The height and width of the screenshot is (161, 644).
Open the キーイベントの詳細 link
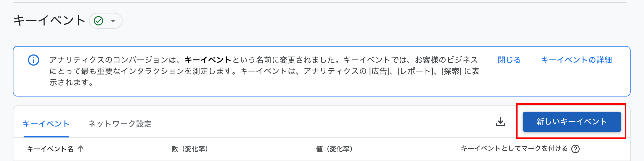(576, 60)
